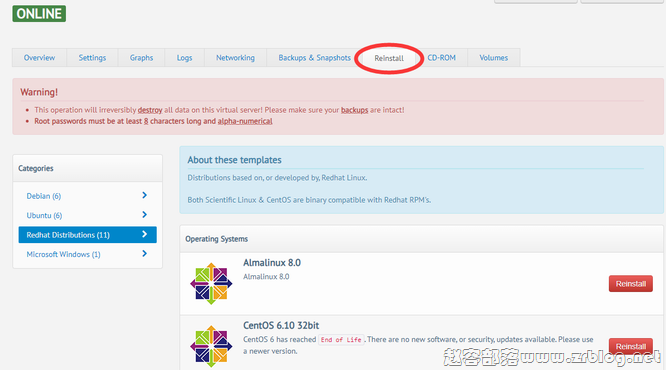This screenshot has height=370, width=666.
Task: Click the chevron beside Redhat Distributions
Action: 144,234
